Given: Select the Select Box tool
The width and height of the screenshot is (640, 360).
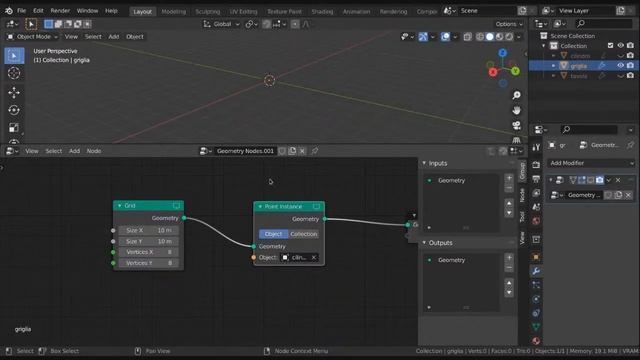Looking at the screenshot, I should (14, 56).
